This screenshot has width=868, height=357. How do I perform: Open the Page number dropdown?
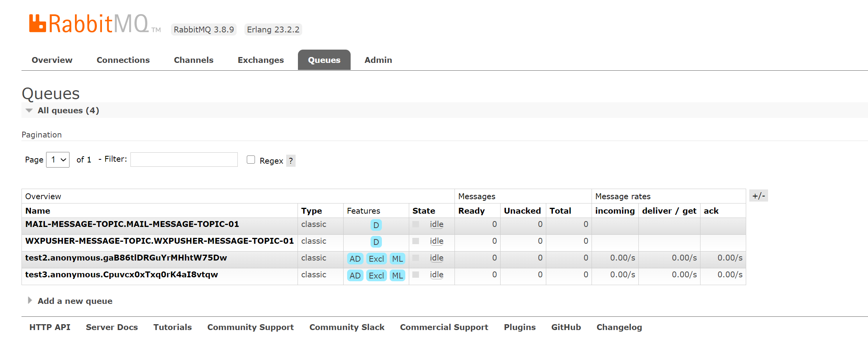[x=58, y=160]
